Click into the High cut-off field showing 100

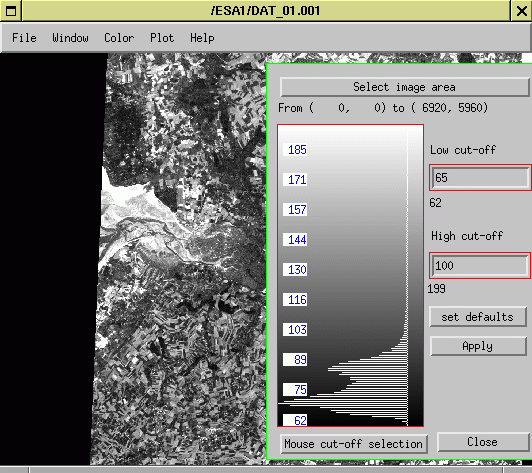point(480,266)
